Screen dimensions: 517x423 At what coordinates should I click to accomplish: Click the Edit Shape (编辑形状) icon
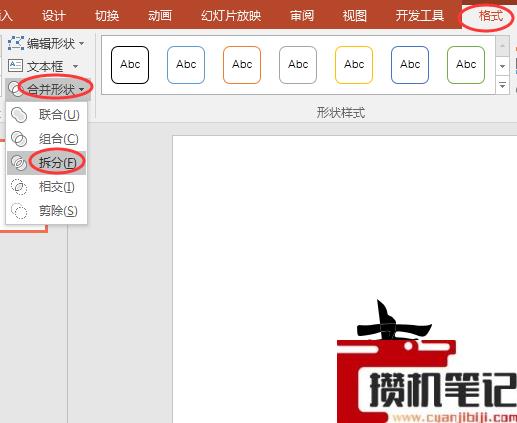tap(16, 43)
